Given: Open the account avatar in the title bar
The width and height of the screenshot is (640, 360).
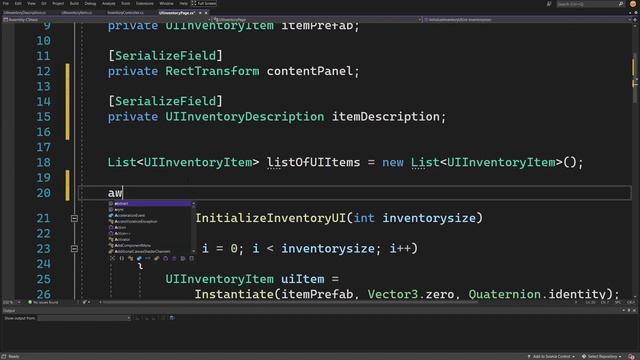Looking at the screenshot, I should tap(633, 4).
